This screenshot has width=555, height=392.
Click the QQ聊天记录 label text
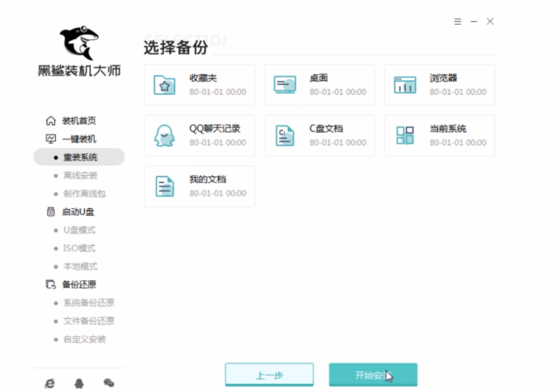pyautogui.click(x=215, y=128)
